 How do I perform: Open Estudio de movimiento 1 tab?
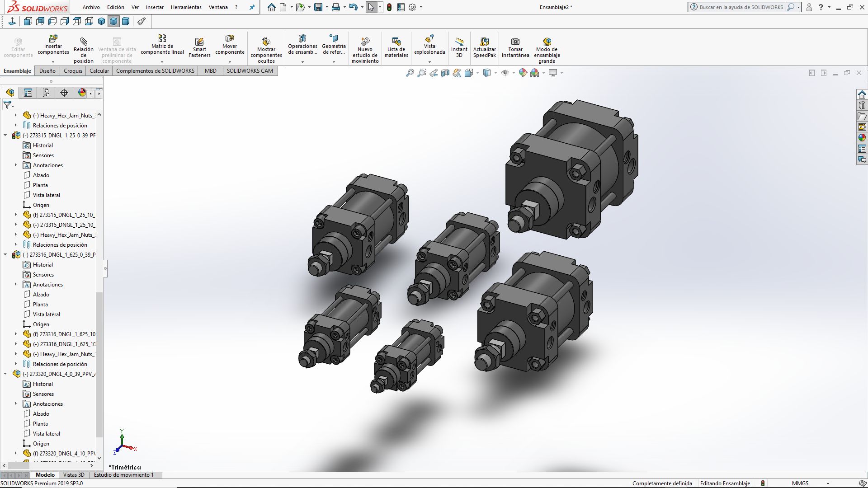pos(123,475)
